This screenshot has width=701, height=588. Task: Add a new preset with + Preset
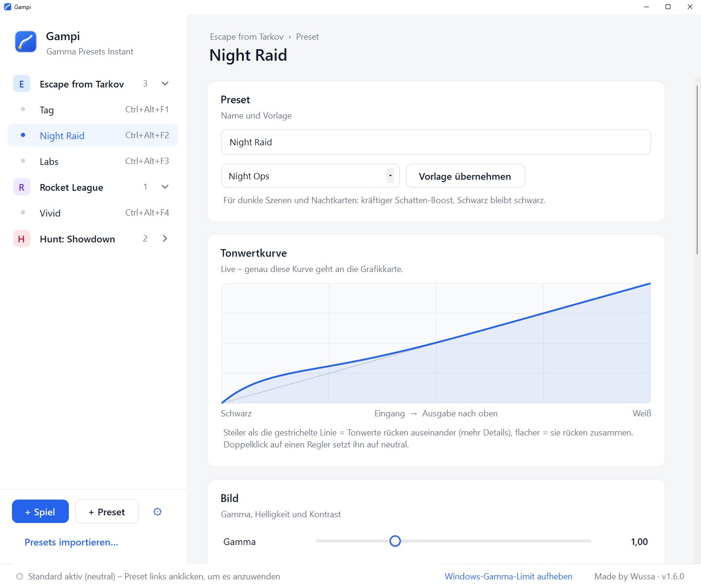coord(107,512)
